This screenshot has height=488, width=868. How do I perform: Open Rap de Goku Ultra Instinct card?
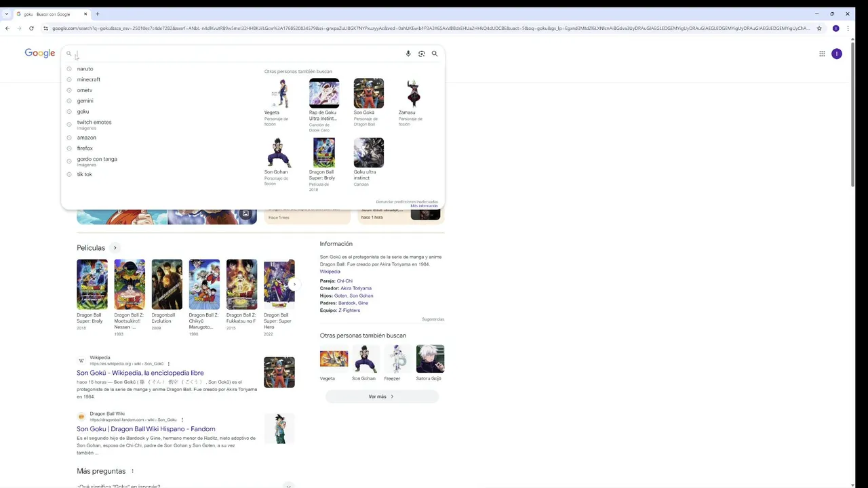[323, 104]
